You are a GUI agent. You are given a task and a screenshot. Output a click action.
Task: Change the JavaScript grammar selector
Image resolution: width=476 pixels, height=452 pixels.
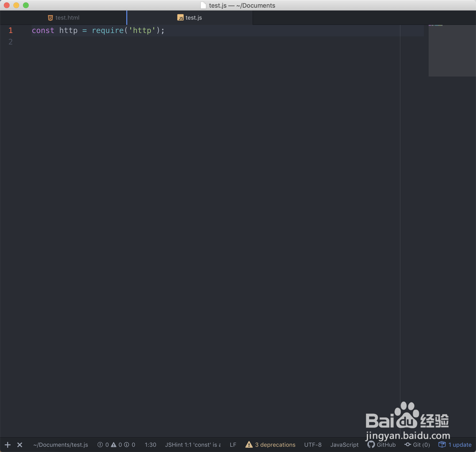click(344, 445)
